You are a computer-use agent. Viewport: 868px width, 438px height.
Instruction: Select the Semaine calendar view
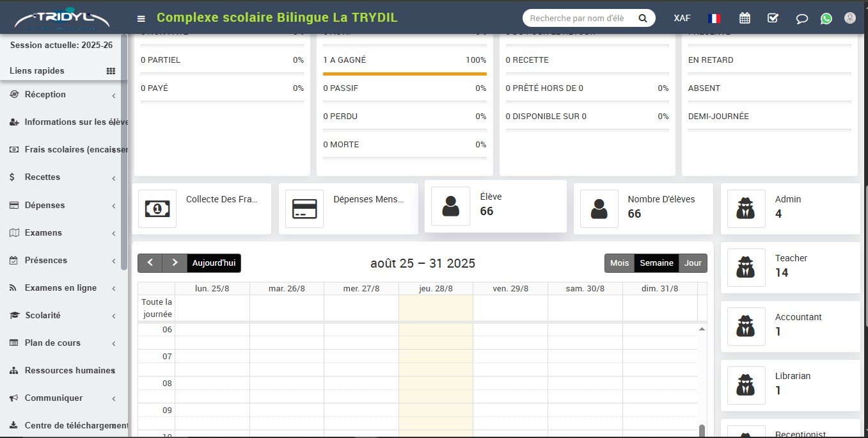[x=656, y=263]
